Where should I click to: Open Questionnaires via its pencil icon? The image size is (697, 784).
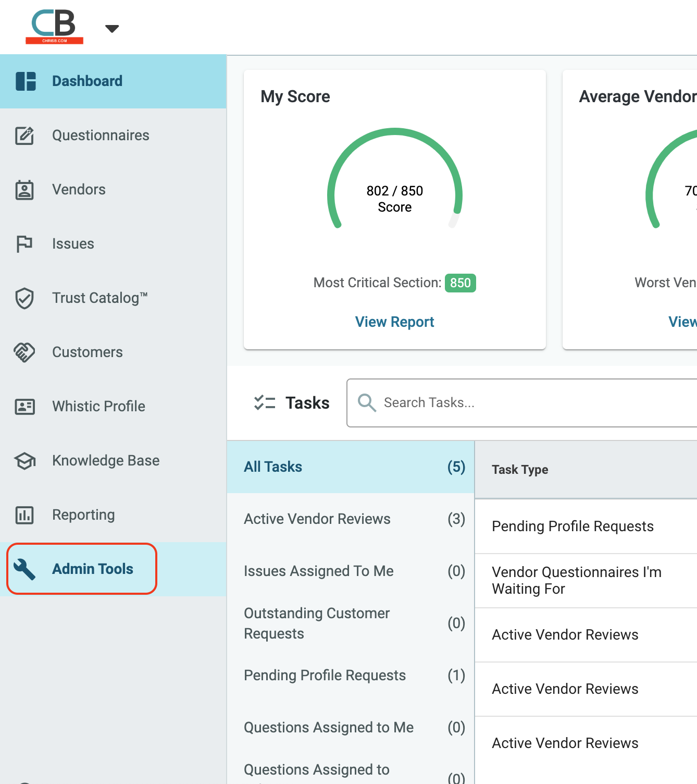(24, 136)
